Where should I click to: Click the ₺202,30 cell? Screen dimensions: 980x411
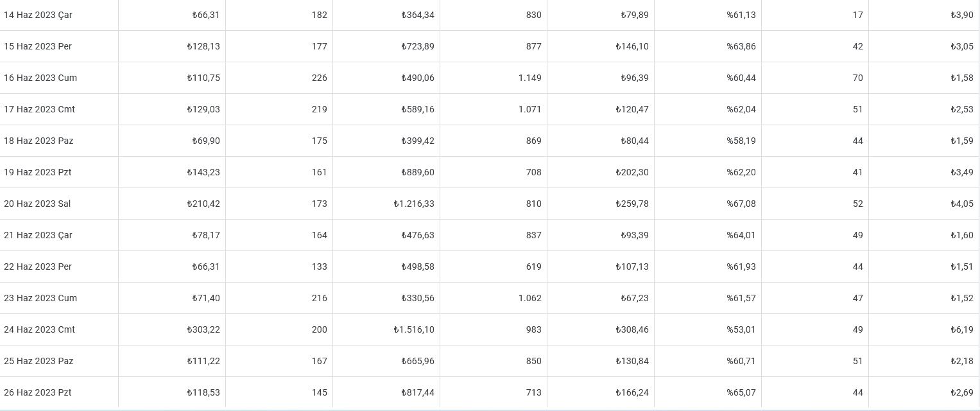(601, 172)
